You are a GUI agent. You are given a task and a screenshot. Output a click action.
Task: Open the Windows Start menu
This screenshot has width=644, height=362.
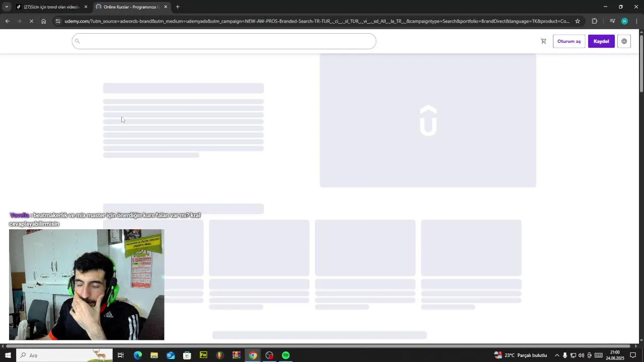(8, 355)
